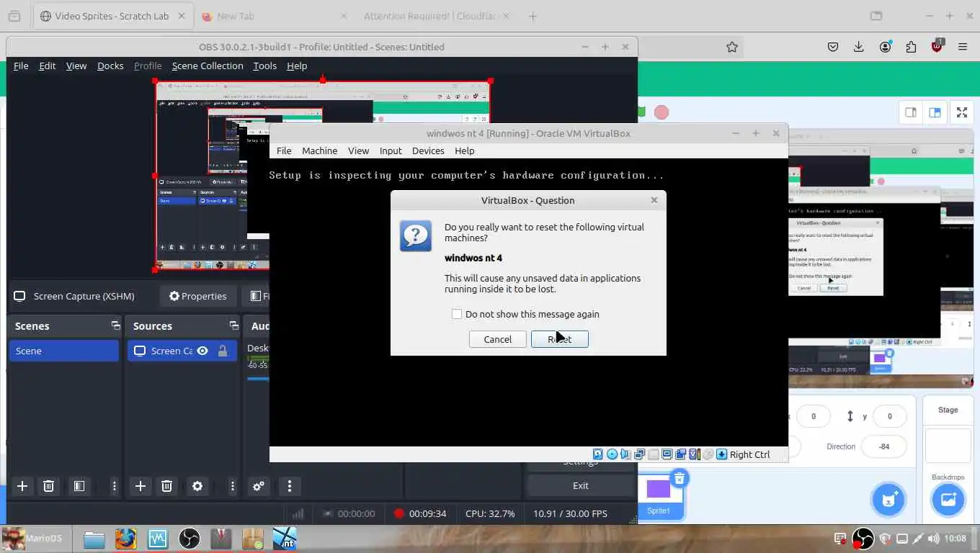980x553 pixels.
Task: Toggle visibility eye of Screen Capture source
Action: coord(202,351)
